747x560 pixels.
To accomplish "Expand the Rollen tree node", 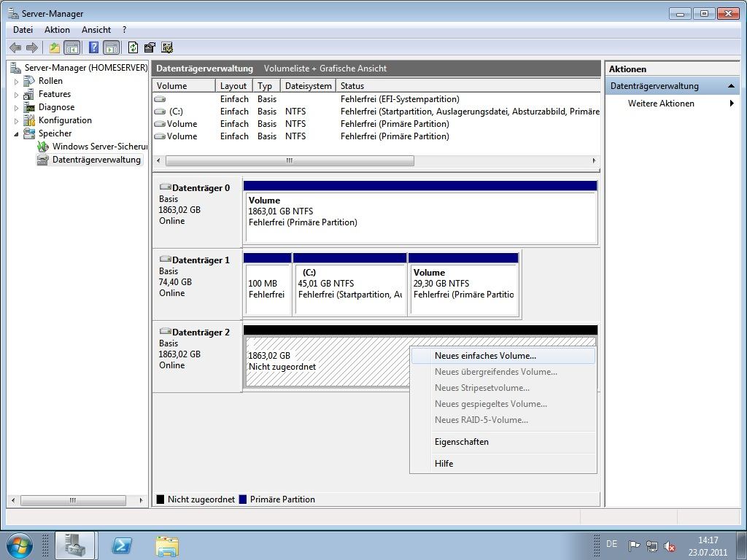I will [16, 82].
